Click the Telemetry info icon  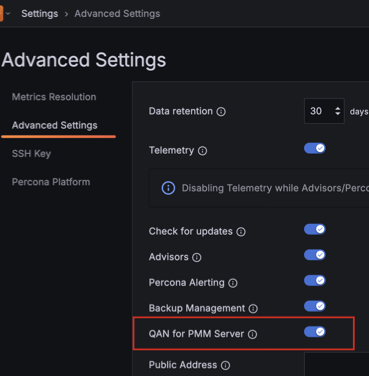(202, 151)
